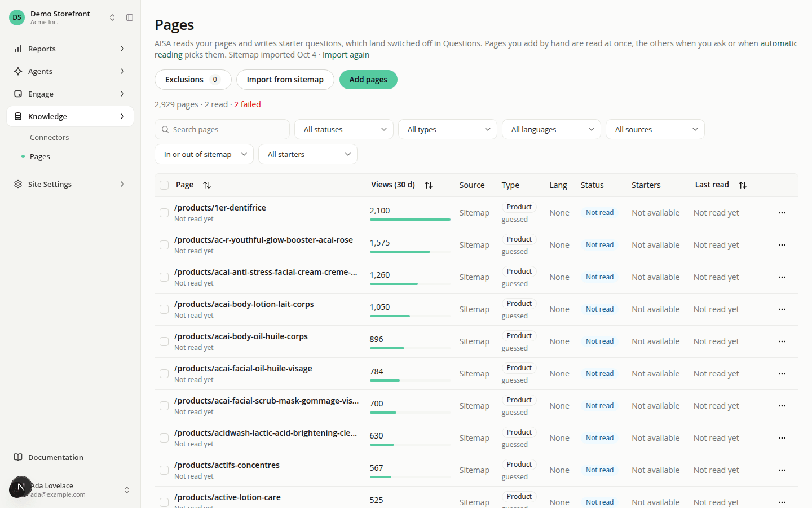This screenshot has width=812, height=508.
Task: Click the Engage chat icon
Action: coord(18,94)
